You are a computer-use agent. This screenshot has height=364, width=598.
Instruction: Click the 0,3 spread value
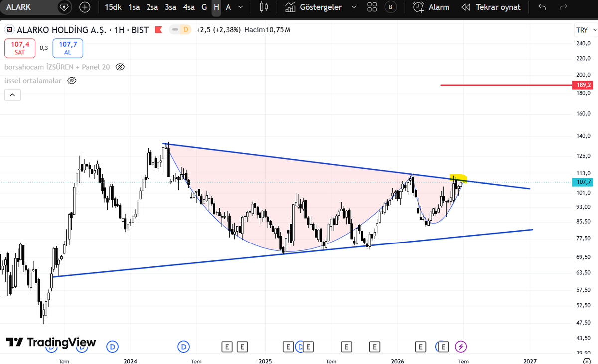pos(44,48)
